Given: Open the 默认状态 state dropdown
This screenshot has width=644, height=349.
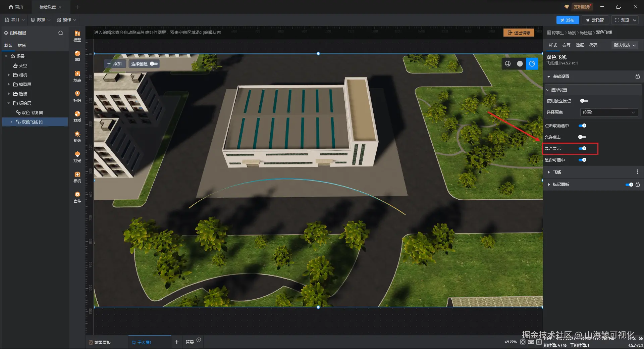Looking at the screenshot, I should click(625, 45).
